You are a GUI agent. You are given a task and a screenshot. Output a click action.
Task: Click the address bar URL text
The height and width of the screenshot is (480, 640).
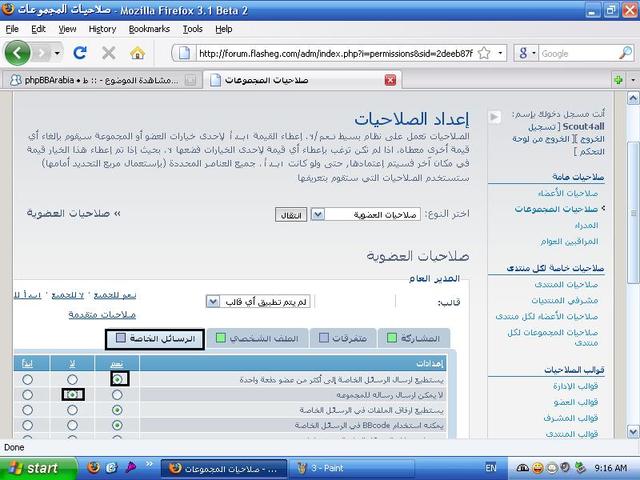pyautogui.click(x=336, y=53)
